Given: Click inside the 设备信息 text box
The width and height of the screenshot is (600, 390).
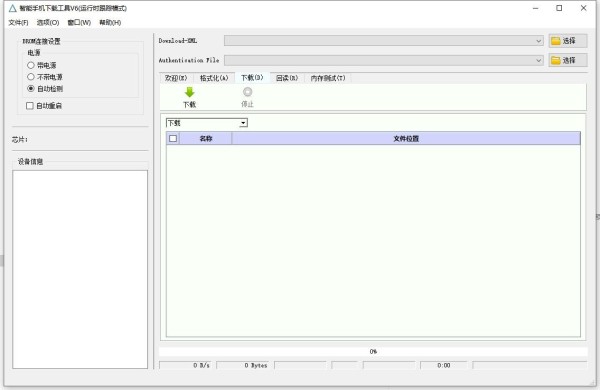Looking at the screenshot, I should coord(80,269).
